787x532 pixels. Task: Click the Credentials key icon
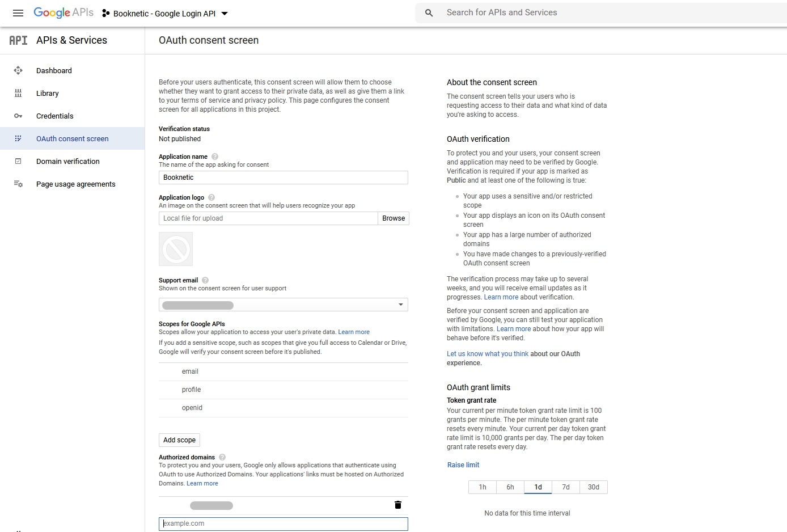point(18,116)
